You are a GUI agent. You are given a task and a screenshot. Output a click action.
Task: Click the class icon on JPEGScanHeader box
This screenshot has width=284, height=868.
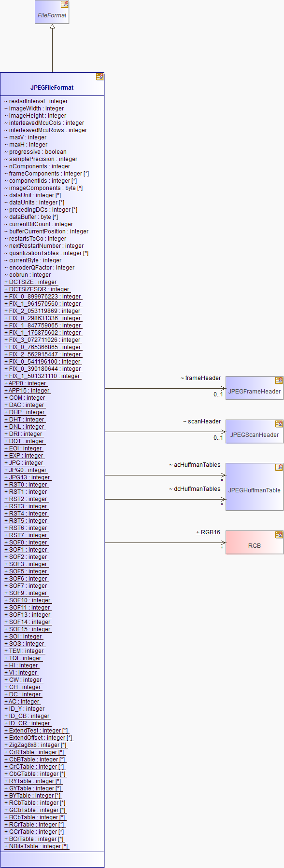[x=279, y=424]
